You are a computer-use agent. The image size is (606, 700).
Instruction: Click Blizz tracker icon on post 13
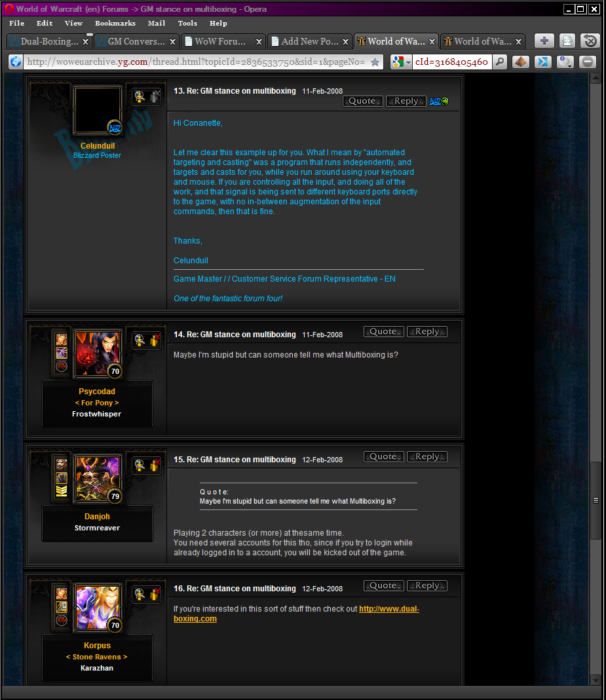coord(438,101)
